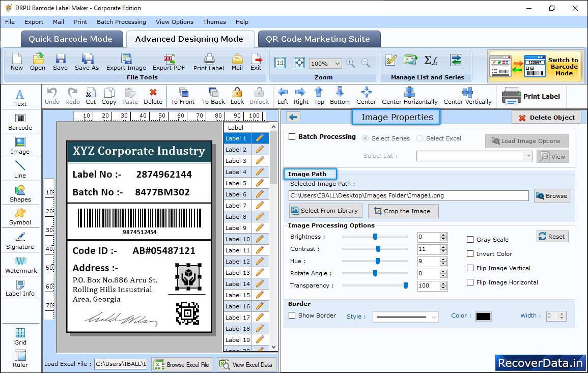Bring selected object To Front
Image resolution: width=588 pixels, height=373 pixels.
tap(183, 96)
